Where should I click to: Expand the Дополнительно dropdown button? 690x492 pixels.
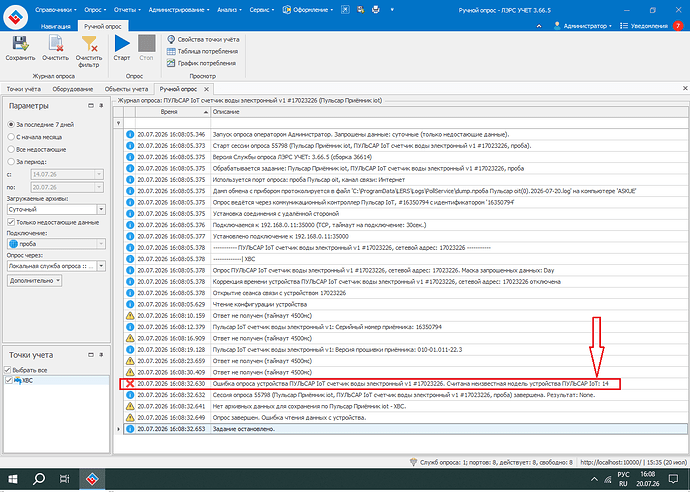pyautogui.click(x=34, y=280)
